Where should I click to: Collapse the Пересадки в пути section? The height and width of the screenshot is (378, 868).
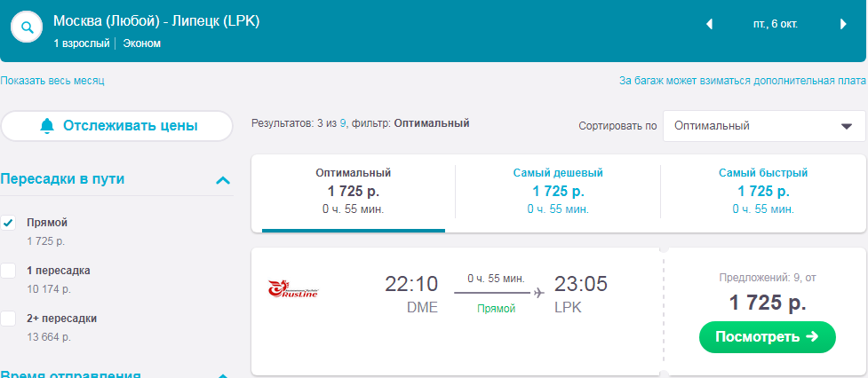click(223, 180)
